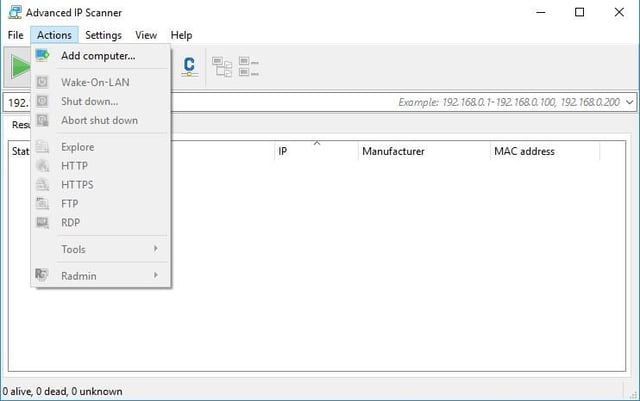Click the Collapse all list icon
640x401 pixels.
click(x=249, y=67)
